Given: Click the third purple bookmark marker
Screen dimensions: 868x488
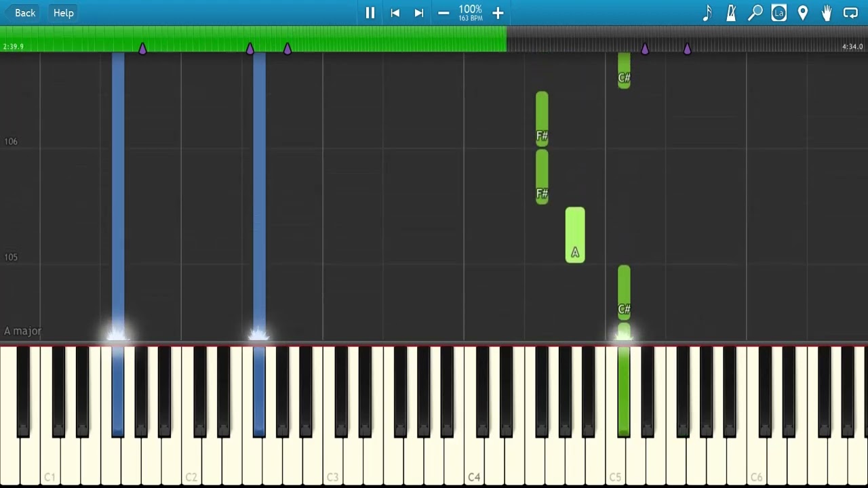Looking at the screenshot, I should [x=288, y=49].
